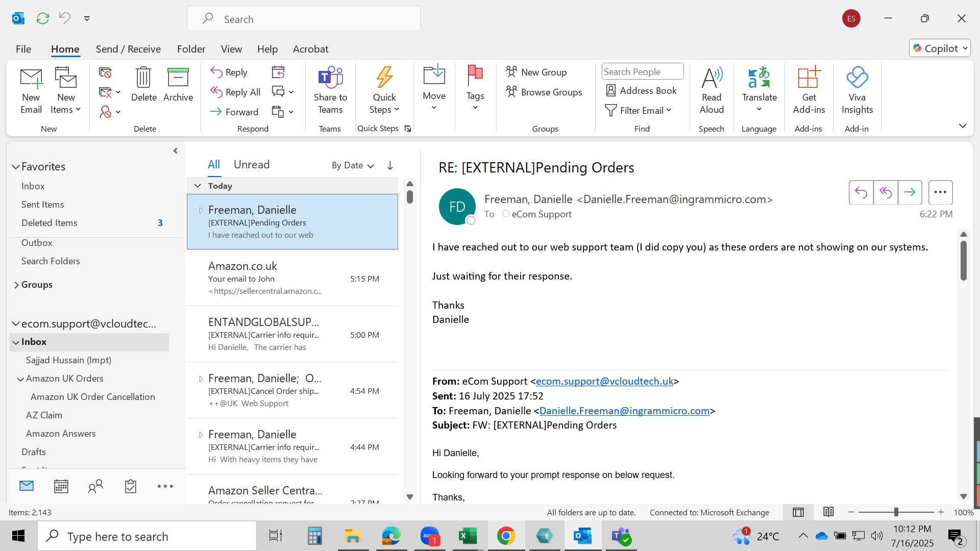Click the Ignore conversation icon

click(105, 73)
